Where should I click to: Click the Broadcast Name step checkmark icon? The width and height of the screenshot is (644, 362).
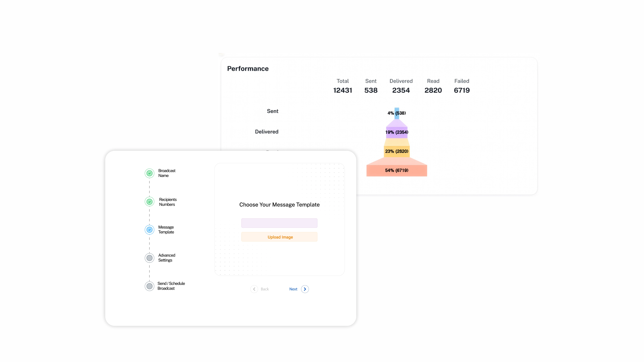point(149,173)
